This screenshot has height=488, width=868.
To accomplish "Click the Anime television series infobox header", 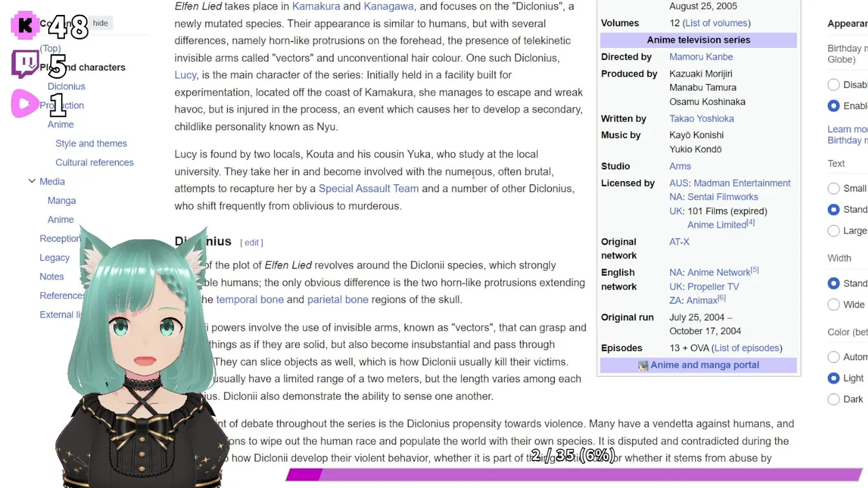I will click(698, 40).
